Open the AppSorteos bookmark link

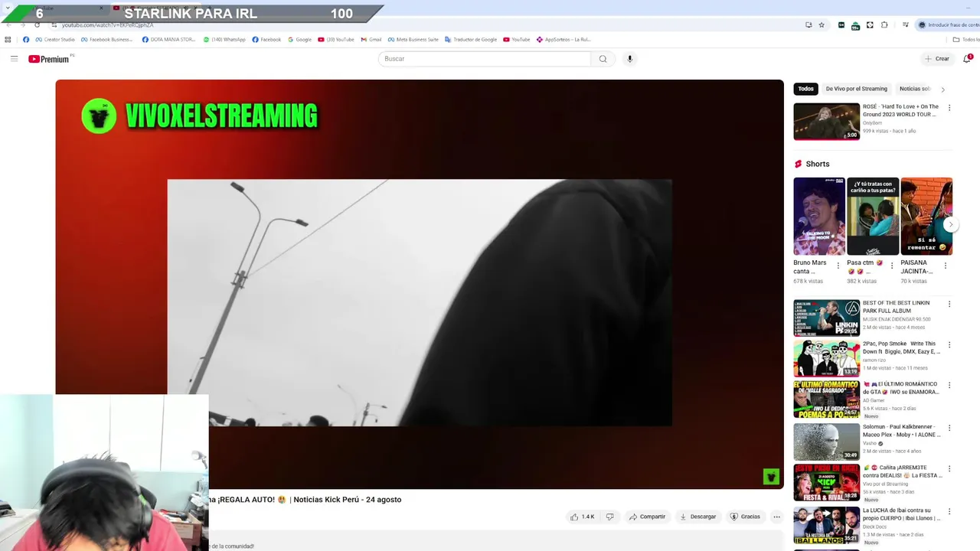tap(563, 40)
